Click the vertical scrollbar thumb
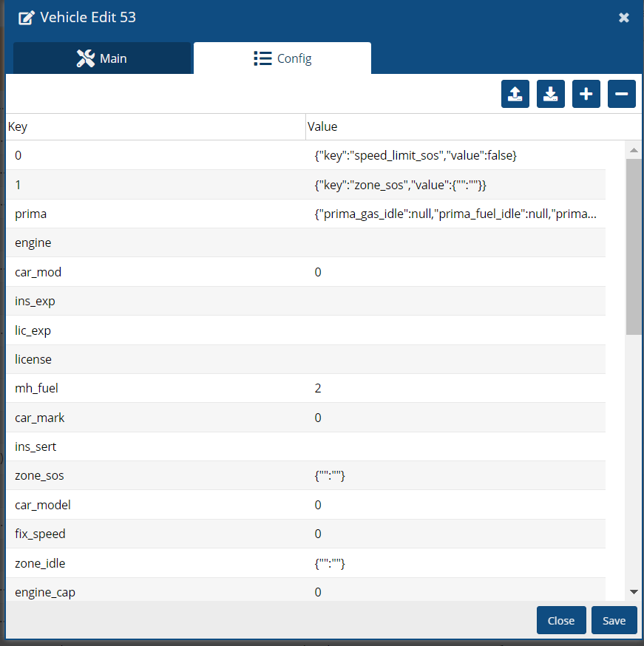The height and width of the screenshot is (646, 644). (x=633, y=244)
